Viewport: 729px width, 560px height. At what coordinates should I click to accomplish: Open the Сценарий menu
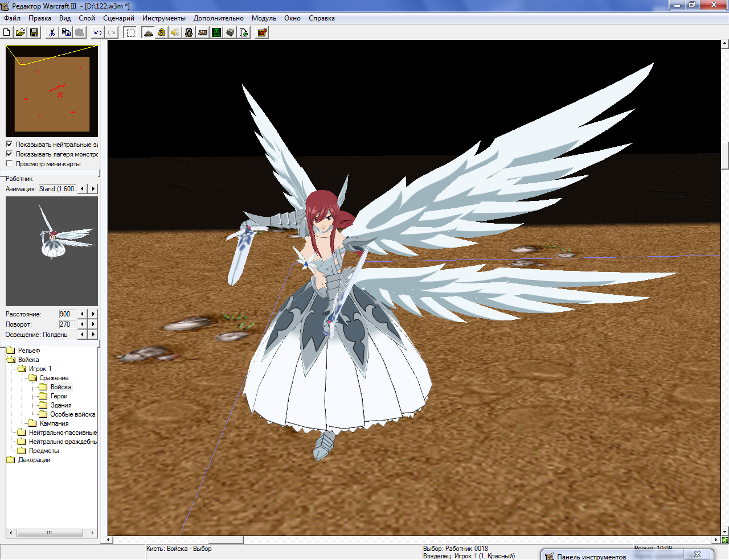[x=118, y=18]
